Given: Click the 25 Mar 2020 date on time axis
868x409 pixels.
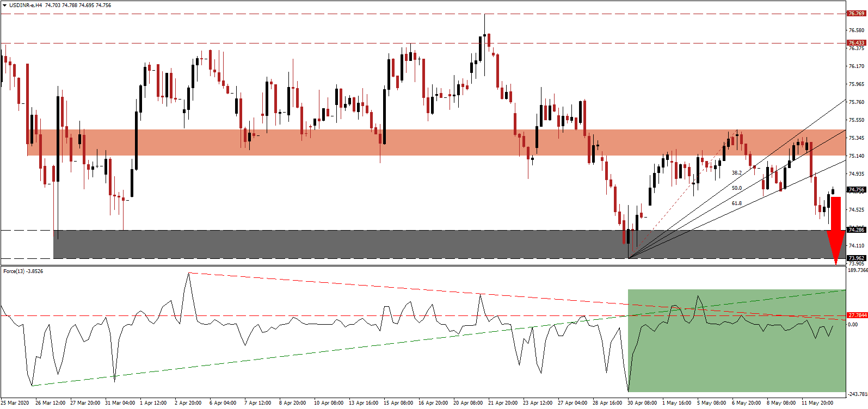Looking at the screenshot, I should pos(16,403).
